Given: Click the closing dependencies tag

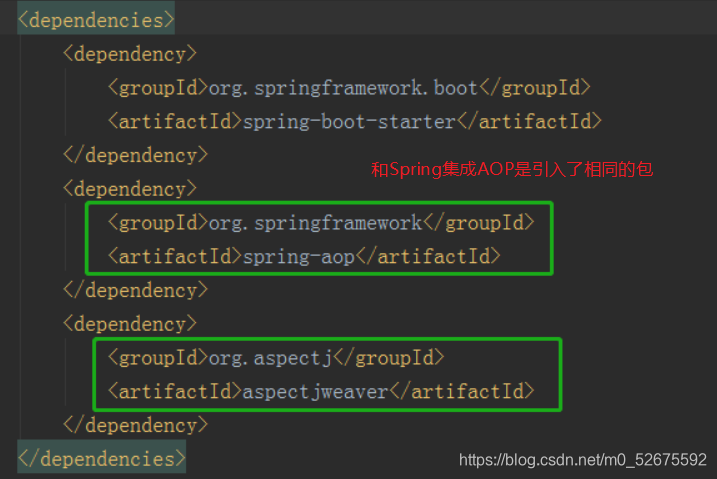Looking at the screenshot, I should [x=102, y=459].
